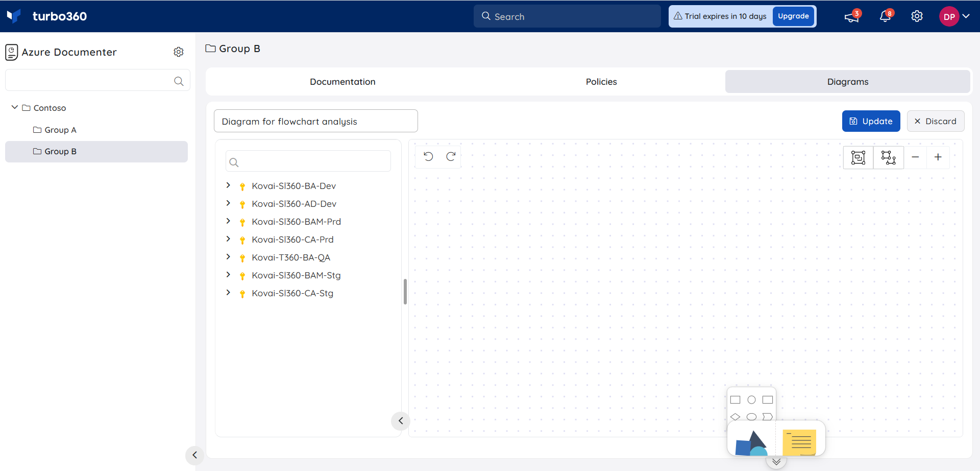Undo the last canvas action
This screenshot has width=980, height=471.
pos(428,157)
